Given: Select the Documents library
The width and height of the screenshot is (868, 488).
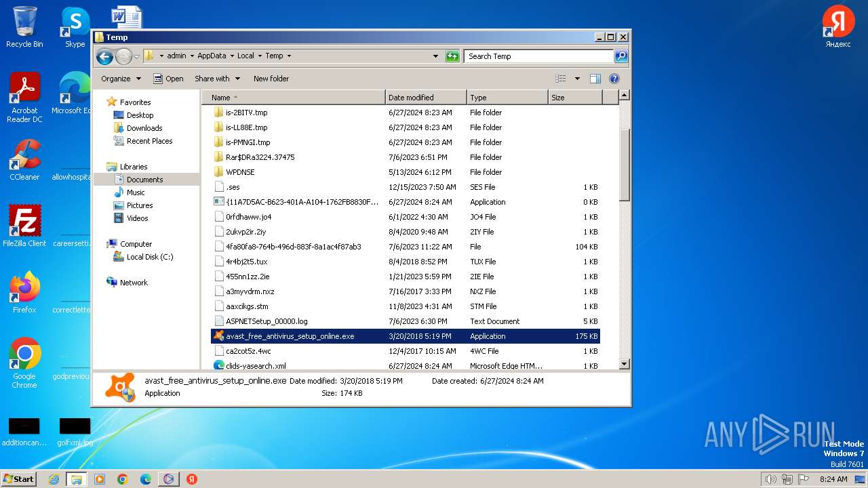Looking at the screenshot, I should pos(144,180).
